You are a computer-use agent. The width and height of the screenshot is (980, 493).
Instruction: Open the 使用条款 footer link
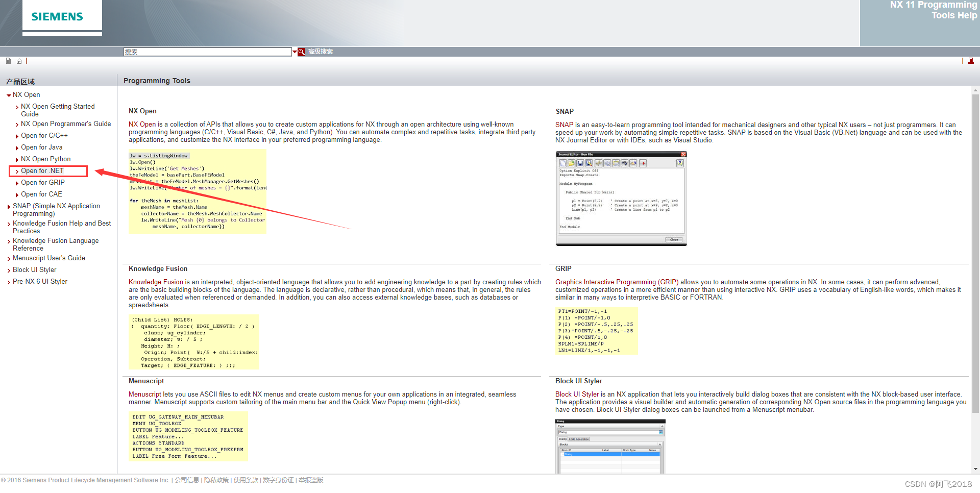click(x=246, y=480)
